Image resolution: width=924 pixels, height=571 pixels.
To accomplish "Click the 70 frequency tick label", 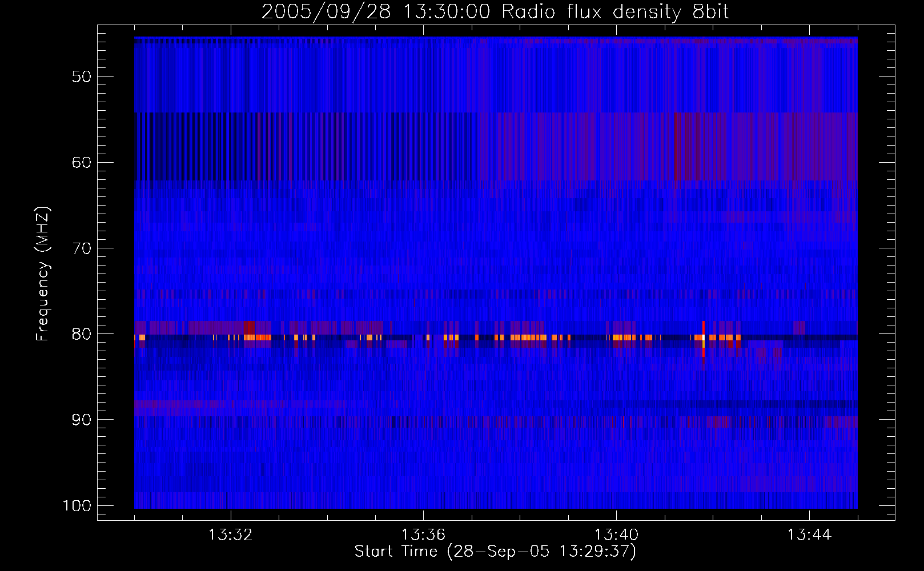I will point(82,248).
